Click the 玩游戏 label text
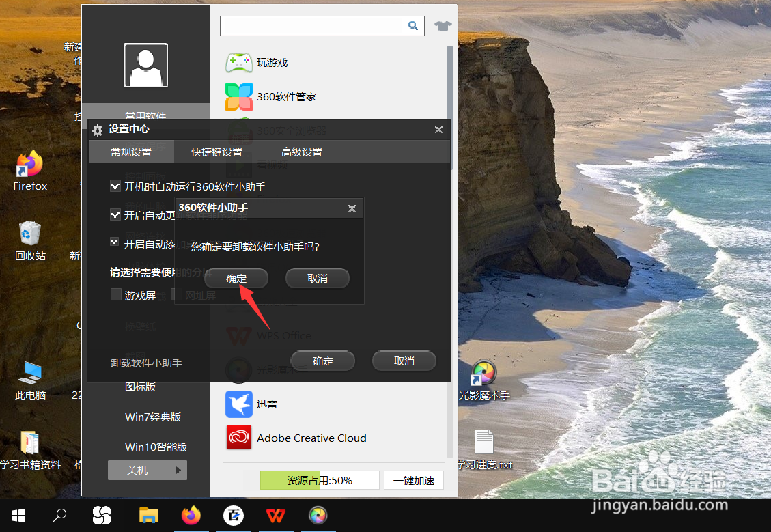The width and height of the screenshot is (771, 532). (272, 63)
